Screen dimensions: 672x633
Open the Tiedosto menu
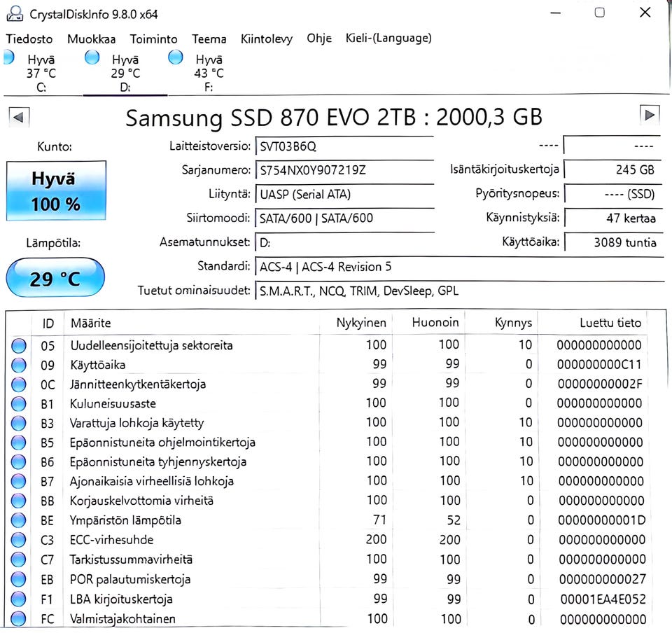(29, 39)
